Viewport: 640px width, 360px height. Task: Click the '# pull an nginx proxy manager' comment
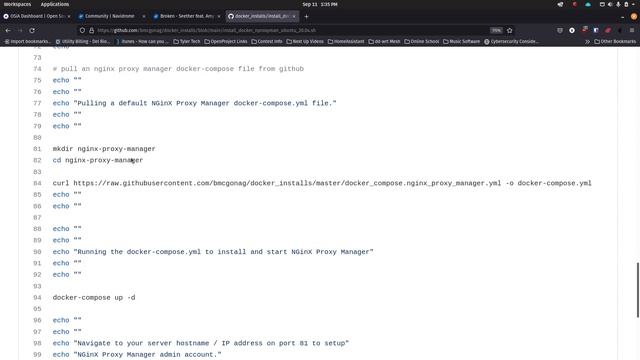(x=178, y=69)
